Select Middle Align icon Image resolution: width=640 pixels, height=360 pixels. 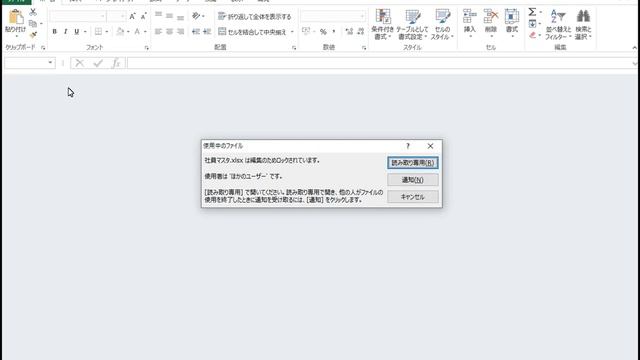[169, 16]
